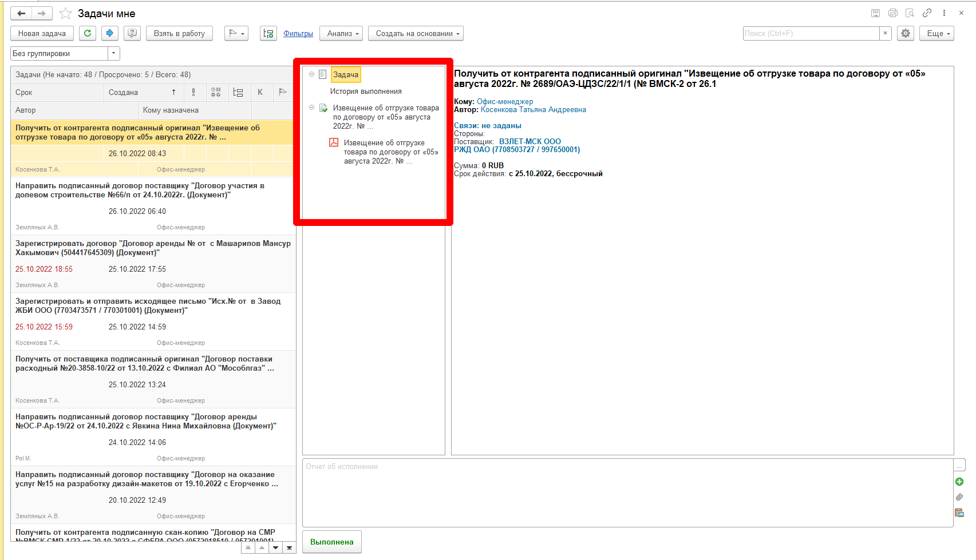
Task: Open the Анализ dropdown menu
Action: [x=342, y=33]
